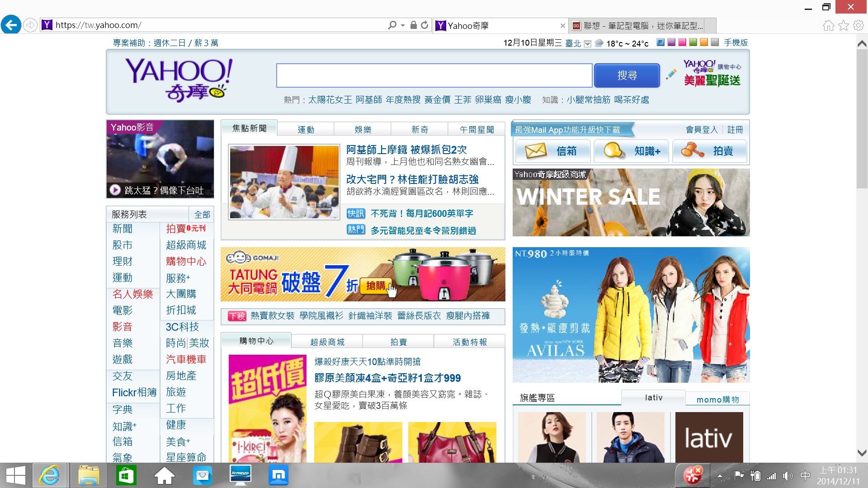Select the purple theme color swatch
Viewport: 868px width, 488px height.
(671, 42)
